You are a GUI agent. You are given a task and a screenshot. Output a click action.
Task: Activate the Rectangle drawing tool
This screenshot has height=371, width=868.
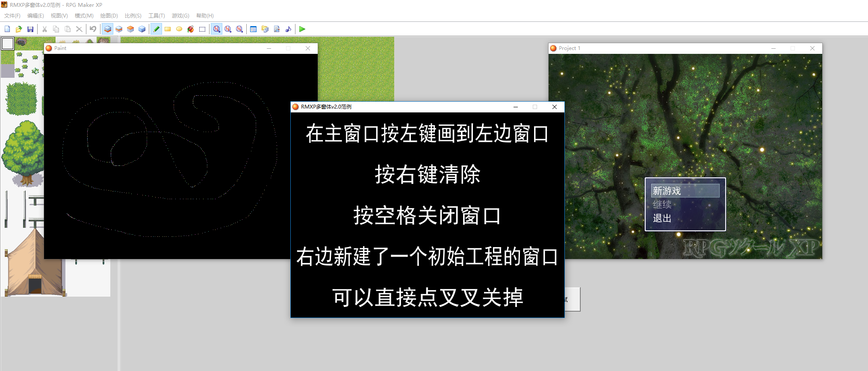168,29
